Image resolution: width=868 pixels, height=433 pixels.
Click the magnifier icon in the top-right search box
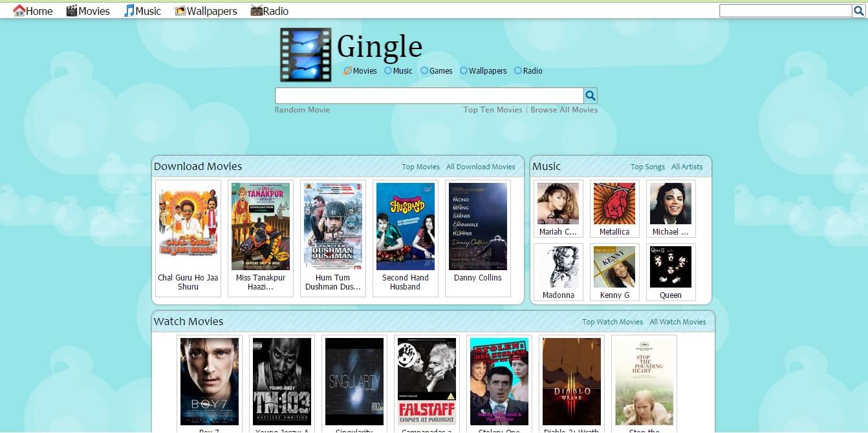(860, 10)
